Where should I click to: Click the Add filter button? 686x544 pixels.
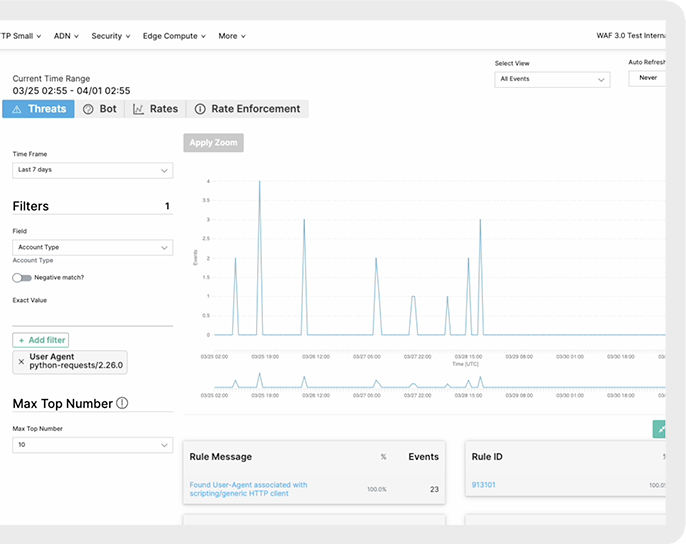point(41,340)
